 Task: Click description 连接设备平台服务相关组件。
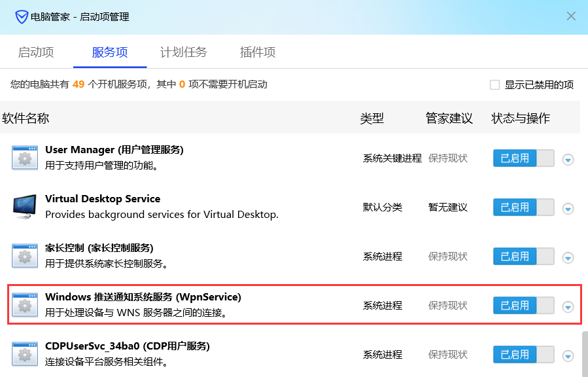tap(107, 362)
